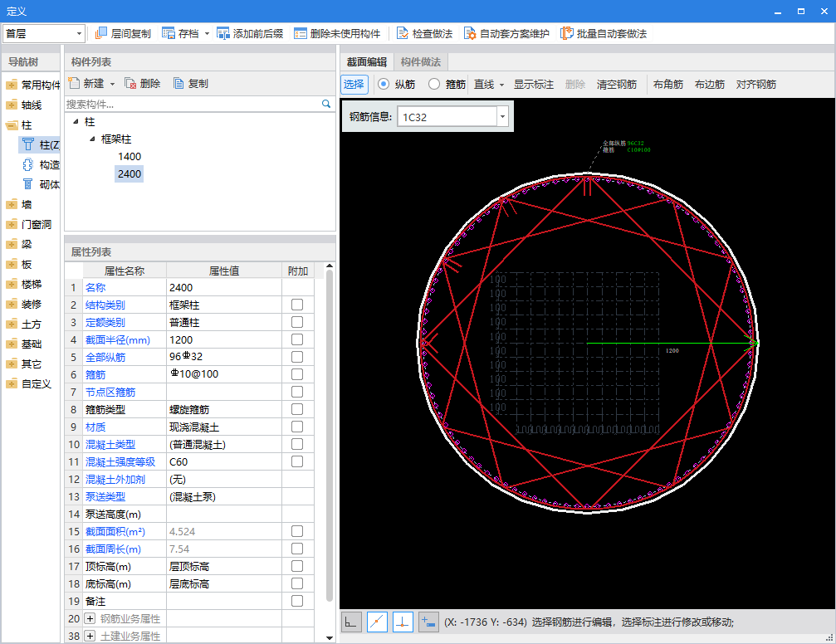
Task: Open the 梁 folder in navigation
Action: tap(11, 244)
